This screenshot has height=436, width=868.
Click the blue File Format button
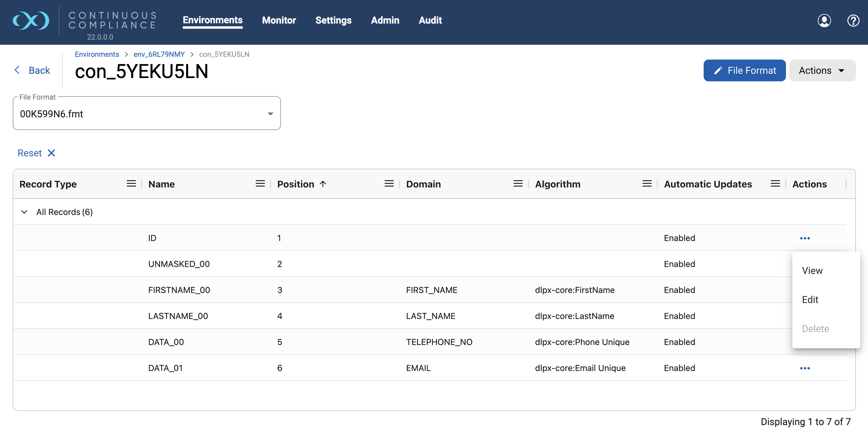[744, 70]
